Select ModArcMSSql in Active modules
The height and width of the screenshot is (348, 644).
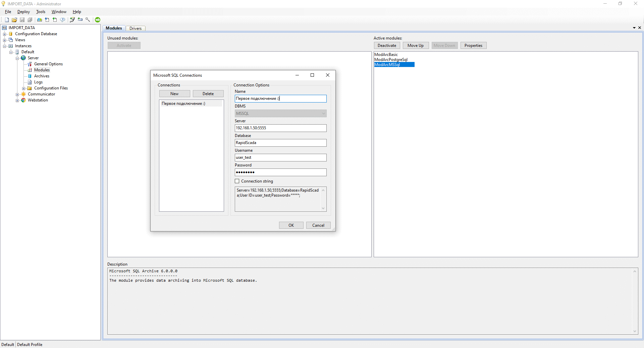[x=394, y=65]
